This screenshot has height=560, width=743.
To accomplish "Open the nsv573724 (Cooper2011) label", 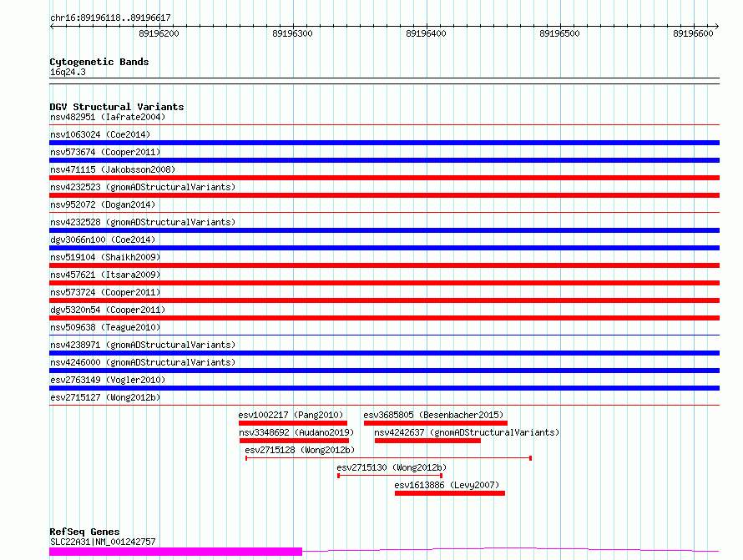I will pyautogui.click(x=105, y=292).
